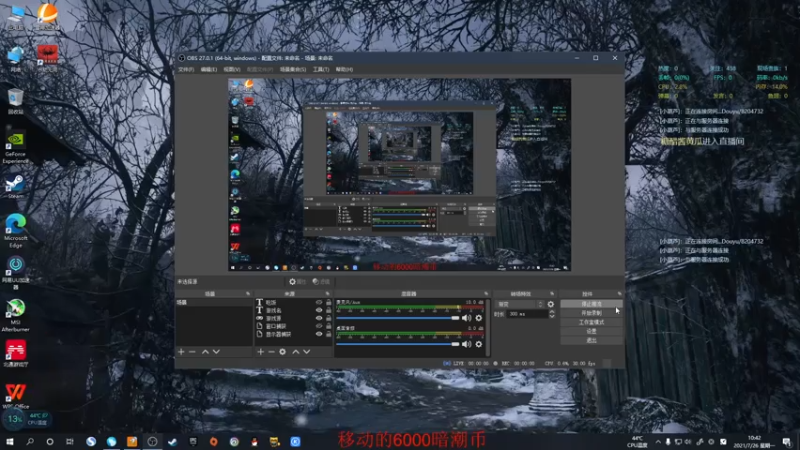800x450 pixels.
Task: Open scene transition properties gear
Action: pos(551,304)
